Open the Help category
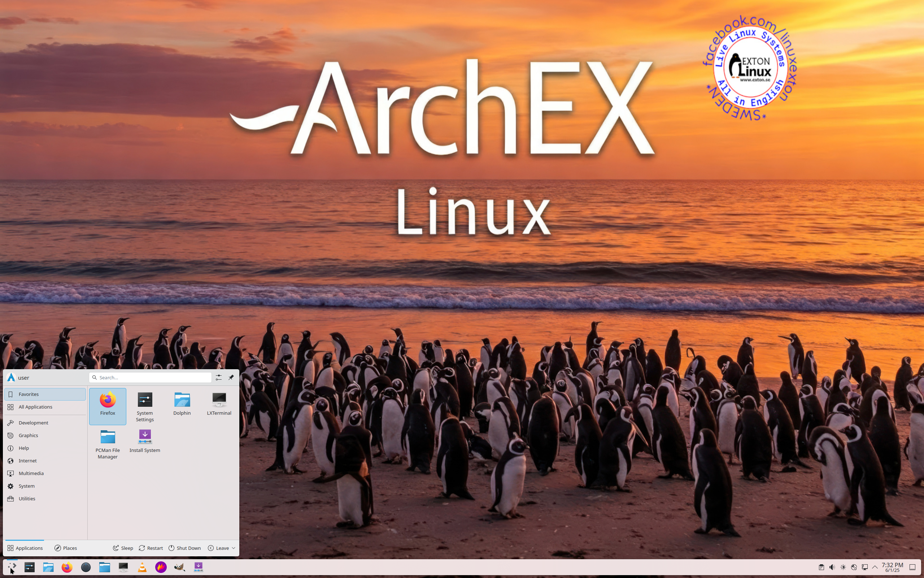 (x=45, y=448)
